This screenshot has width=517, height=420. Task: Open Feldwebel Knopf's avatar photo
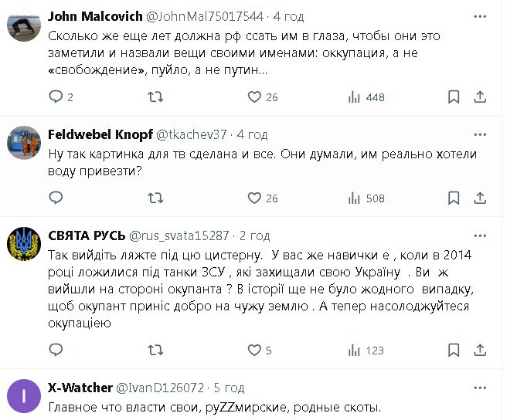(x=23, y=142)
